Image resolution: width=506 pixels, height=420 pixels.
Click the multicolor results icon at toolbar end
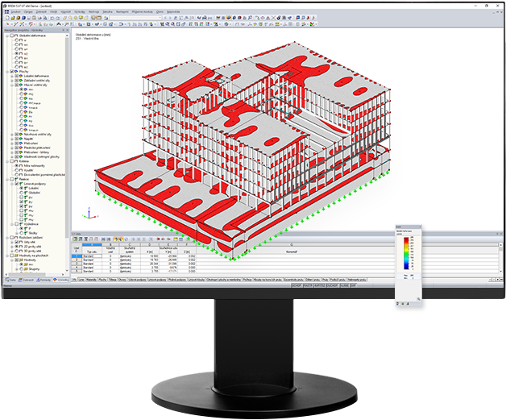point(313,24)
